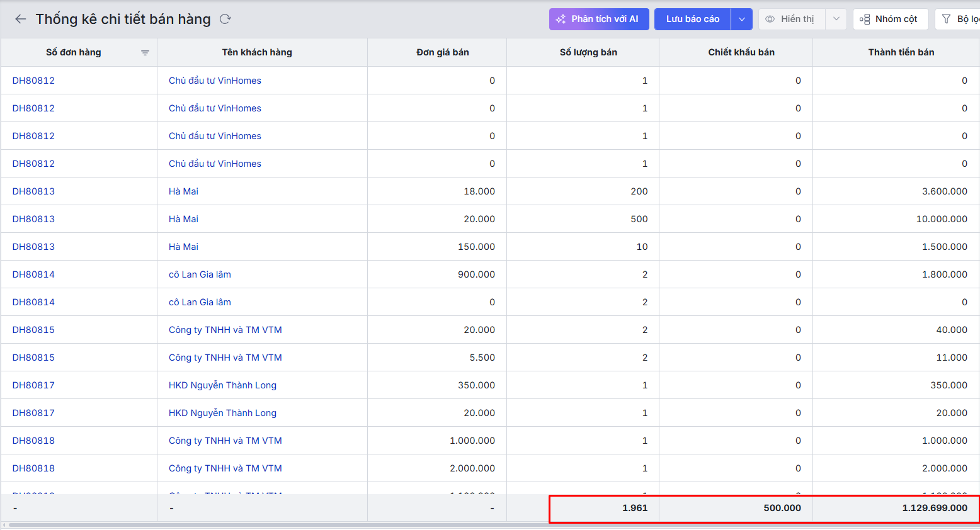Open the first DH80812 order link
Viewport: 980px width, 530px height.
33,81
